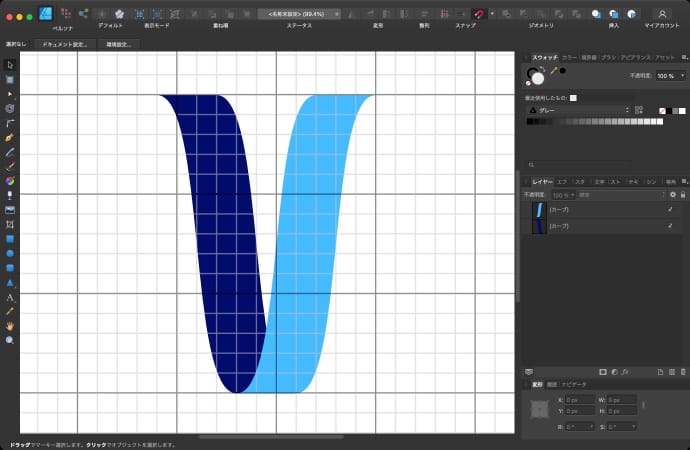Switch to the ブラシ tab
The width and height of the screenshot is (690, 450).
(x=608, y=58)
